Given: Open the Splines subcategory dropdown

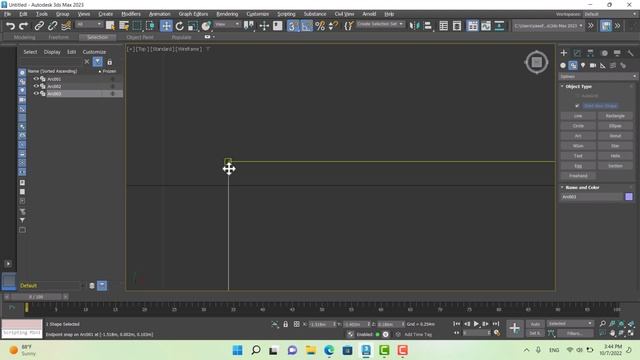Looking at the screenshot, I should tap(598, 76).
